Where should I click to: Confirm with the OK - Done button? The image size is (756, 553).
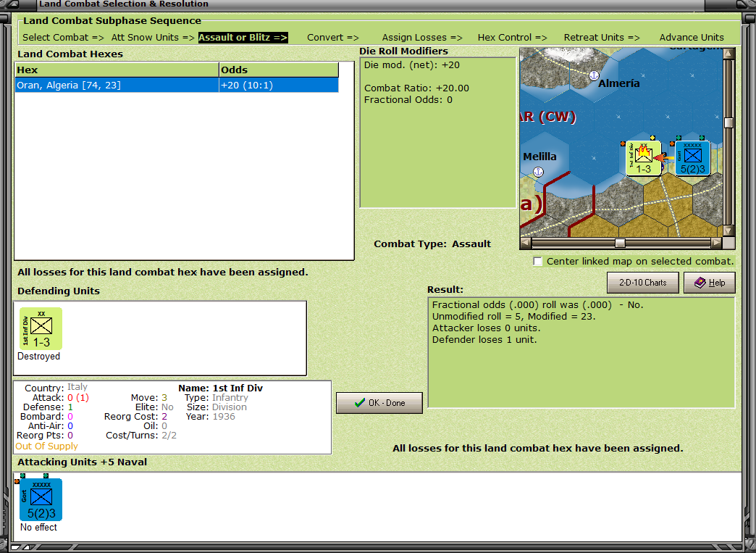(379, 402)
